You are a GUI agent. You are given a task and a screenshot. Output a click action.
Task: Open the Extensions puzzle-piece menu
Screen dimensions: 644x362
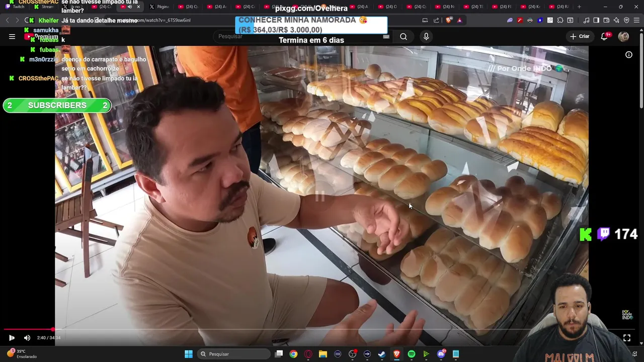click(x=560, y=20)
